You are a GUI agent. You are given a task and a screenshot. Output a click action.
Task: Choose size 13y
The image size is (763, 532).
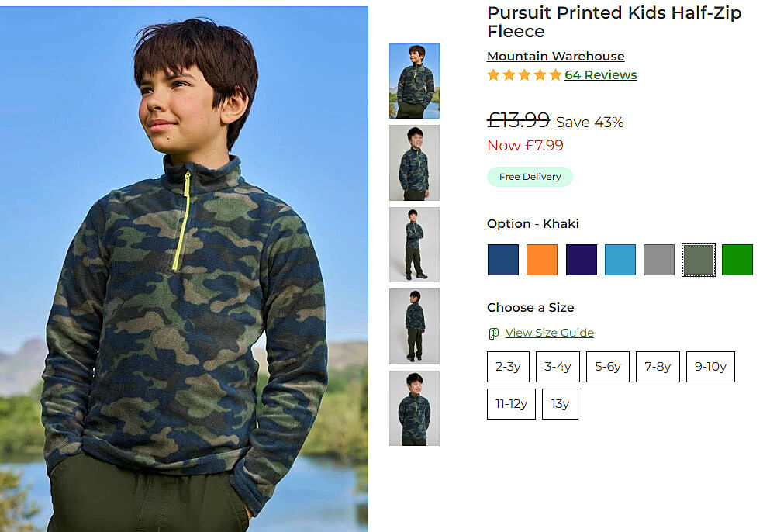tap(560, 404)
